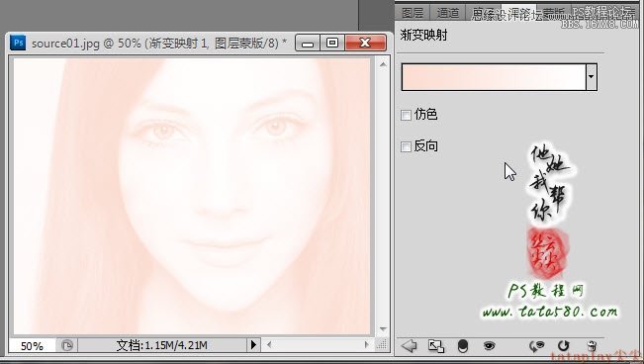Switch to the 蒙版 tab
The image size is (644, 364).
coord(554,14)
